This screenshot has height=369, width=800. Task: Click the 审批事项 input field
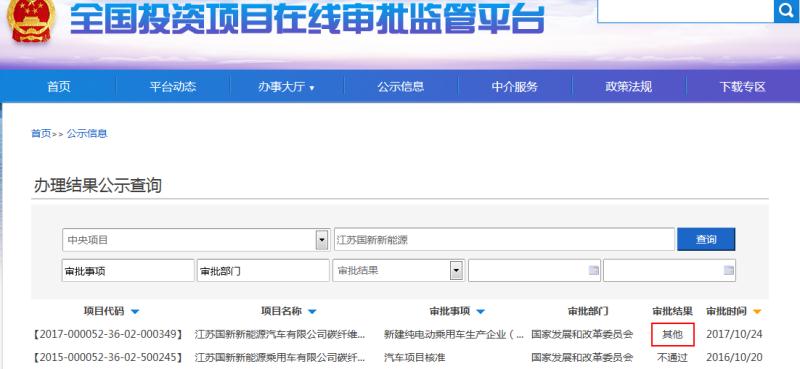click(128, 270)
